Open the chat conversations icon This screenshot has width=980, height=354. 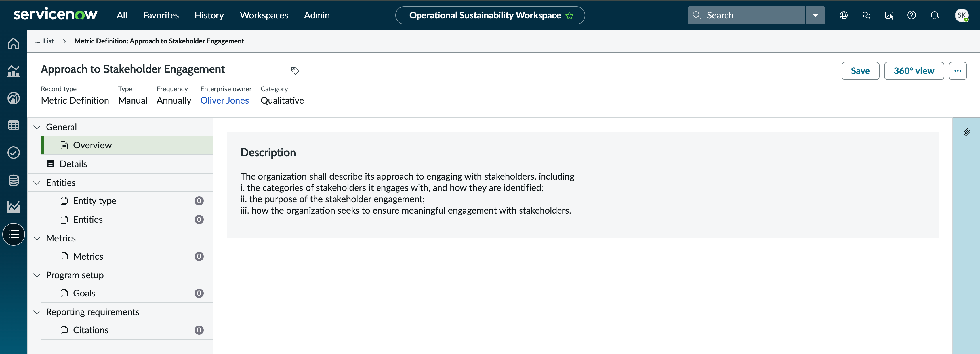pyautogui.click(x=866, y=15)
